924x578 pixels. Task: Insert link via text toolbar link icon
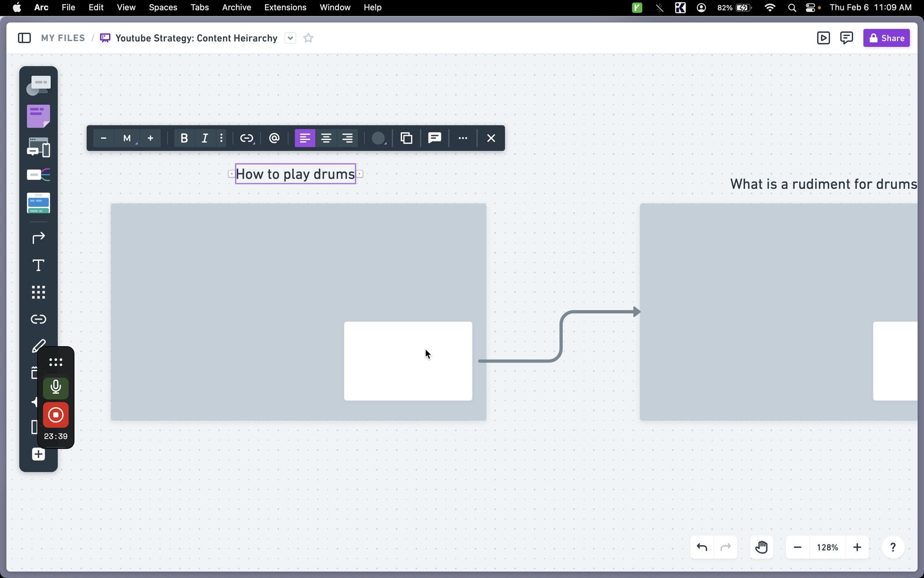coord(247,138)
